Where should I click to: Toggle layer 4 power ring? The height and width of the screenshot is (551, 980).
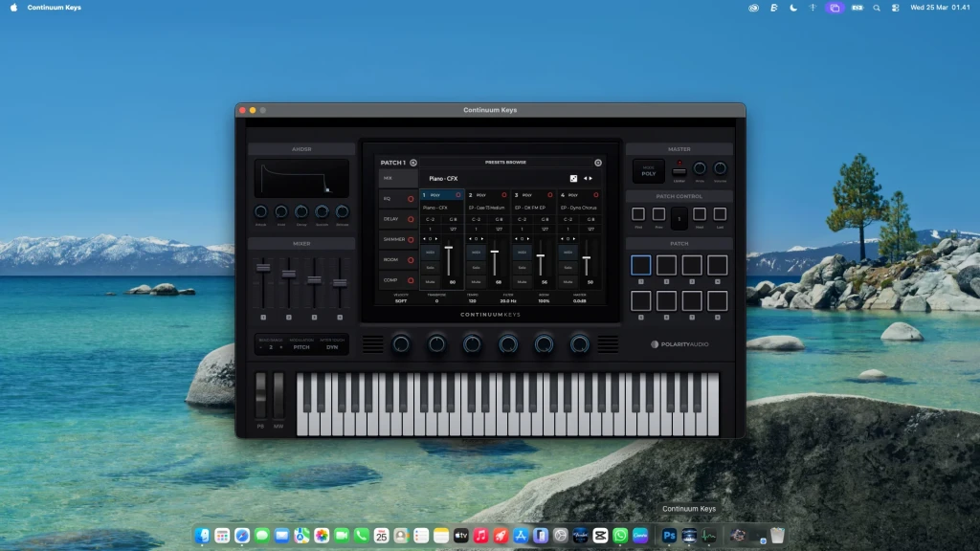coord(595,195)
